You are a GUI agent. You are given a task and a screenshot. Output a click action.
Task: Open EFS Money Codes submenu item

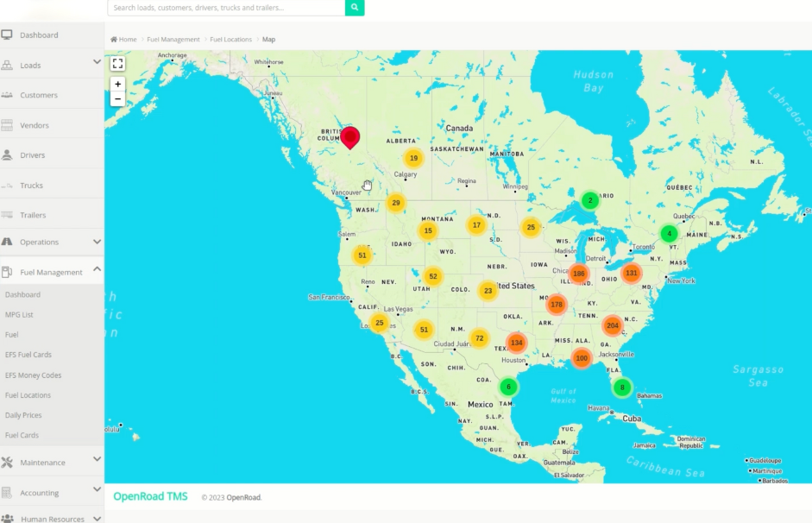coord(33,375)
